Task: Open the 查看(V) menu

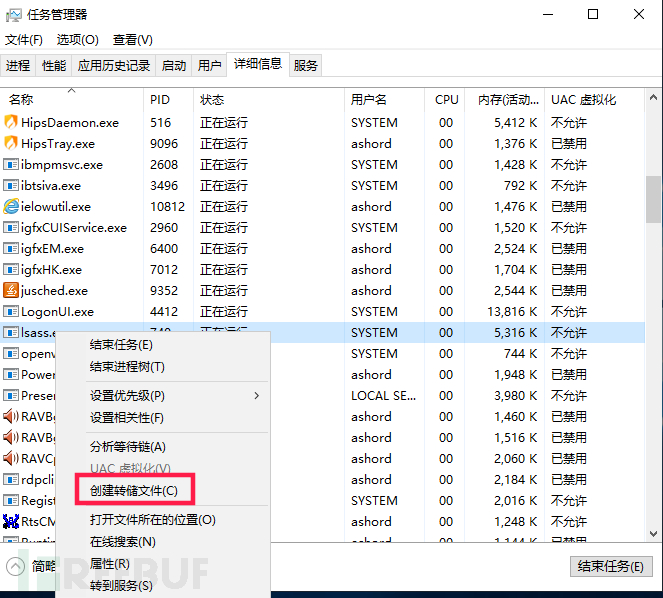Action: [x=132, y=40]
